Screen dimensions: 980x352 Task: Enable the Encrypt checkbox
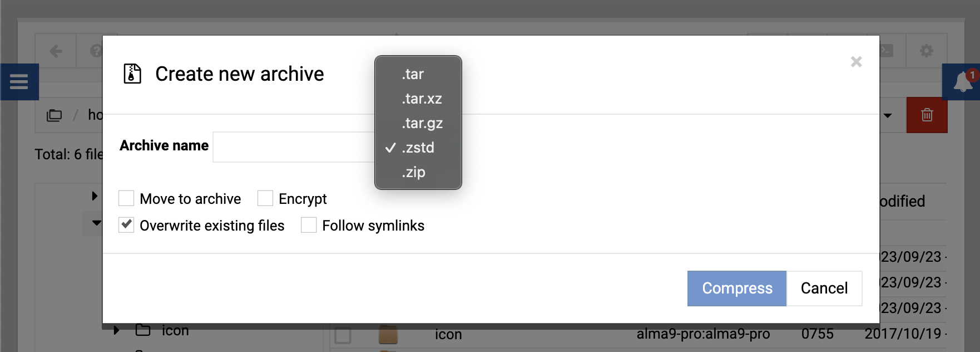(x=265, y=198)
